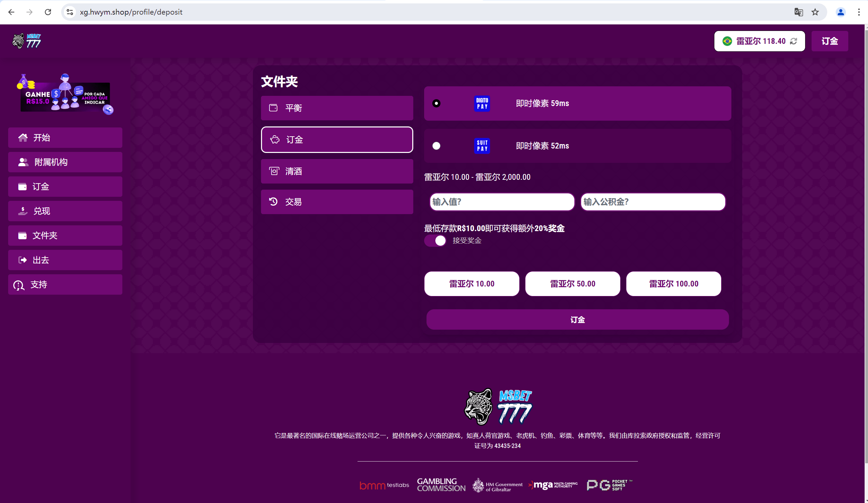This screenshot has height=503, width=868.
Task: Click the share icon on referral banner
Action: pos(108,109)
